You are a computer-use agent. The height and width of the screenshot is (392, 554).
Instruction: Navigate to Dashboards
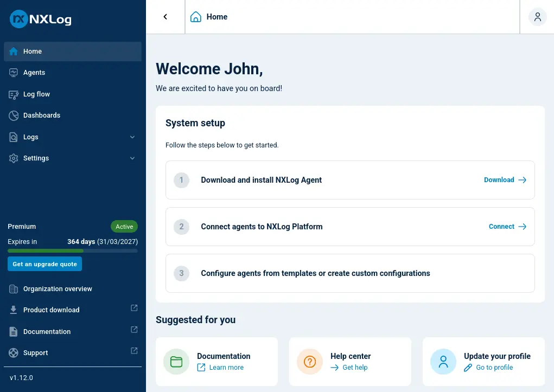coord(73,115)
